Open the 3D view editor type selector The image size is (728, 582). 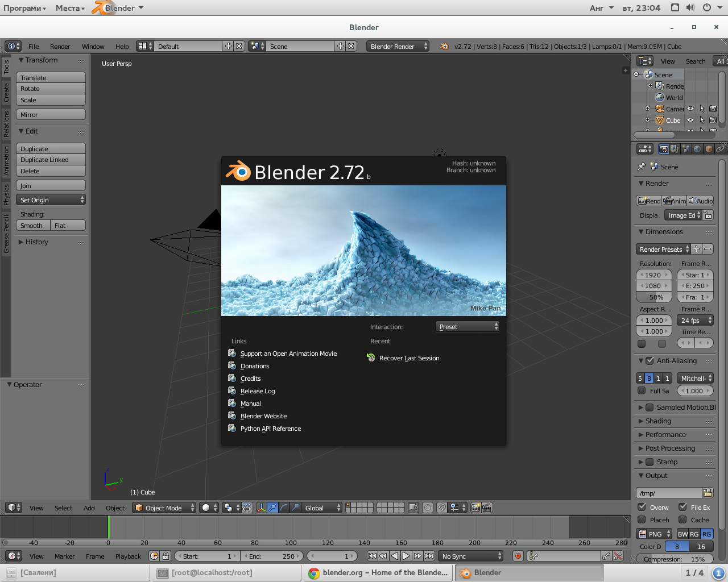[14, 508]
